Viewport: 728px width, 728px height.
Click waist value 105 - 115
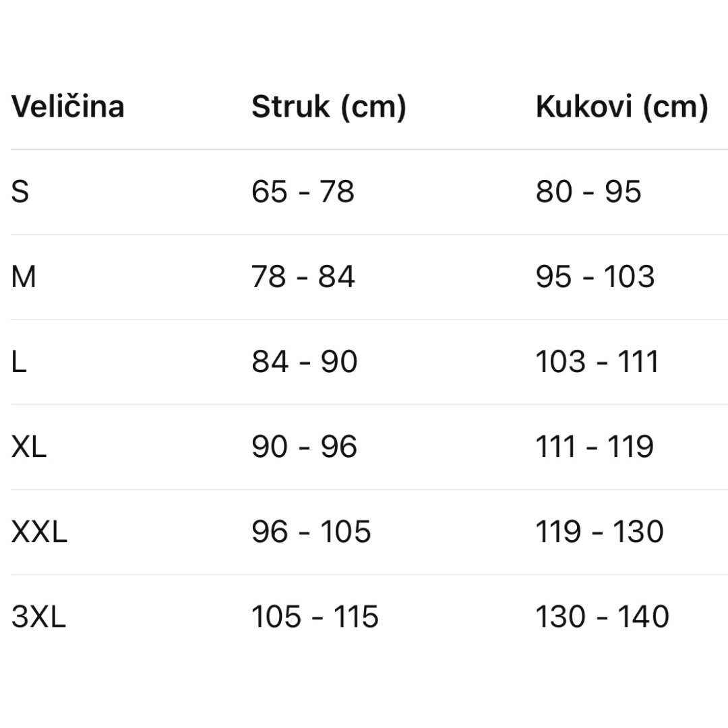(x=315, y=617)
